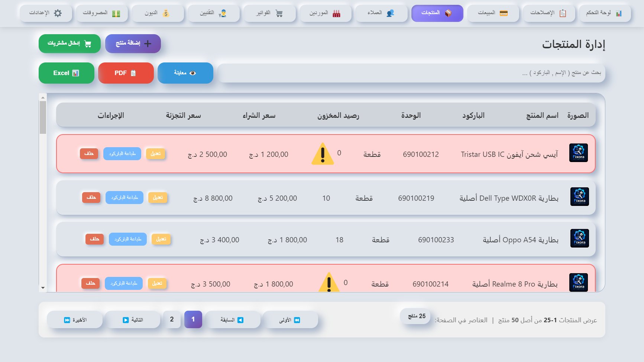Click the Fixora image of Tristar USB IC
Image resolution: width=644 pixels, height=362 pixels.
pyautogui.click(x=579, y=153)
